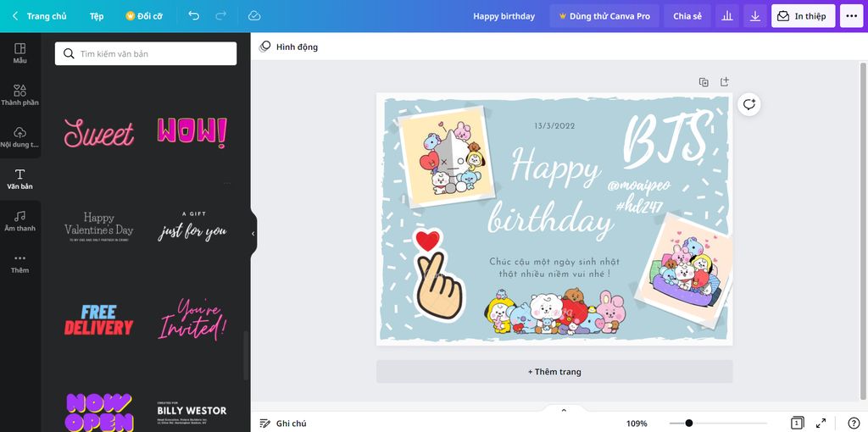Select the right-side polaroid photo

click(x=685, y=270)
